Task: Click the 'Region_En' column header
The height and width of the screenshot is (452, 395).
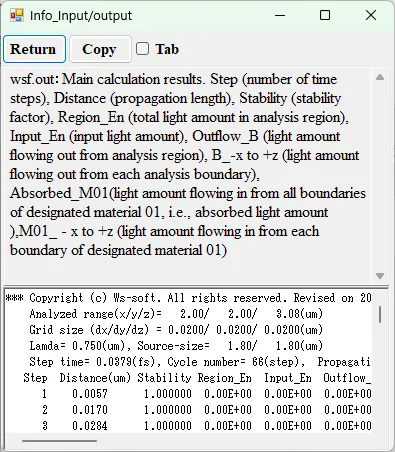Action: (x=224, y=378)
